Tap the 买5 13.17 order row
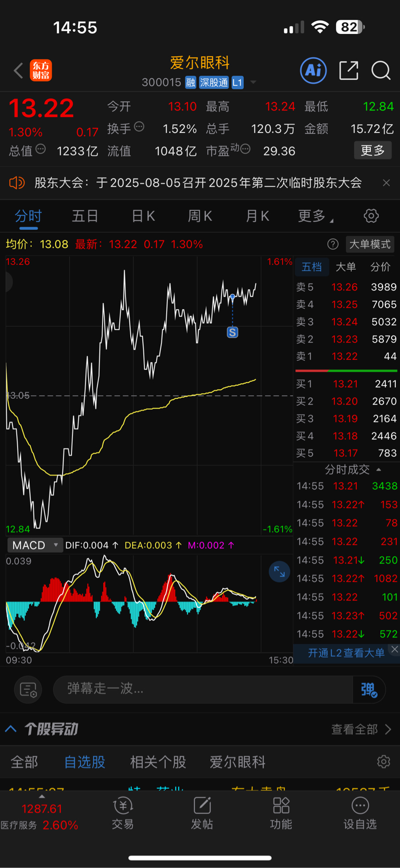The image size is (400, 868). click(346, 453)
